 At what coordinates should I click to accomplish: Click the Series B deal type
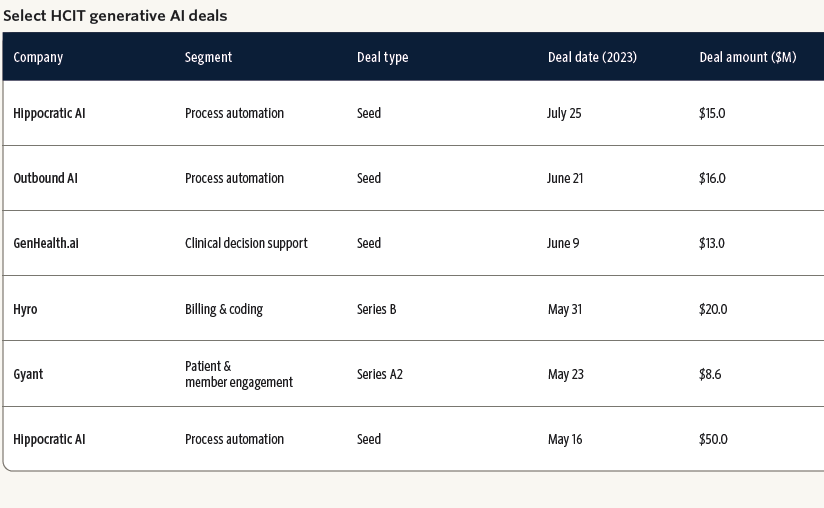[376, 309]
